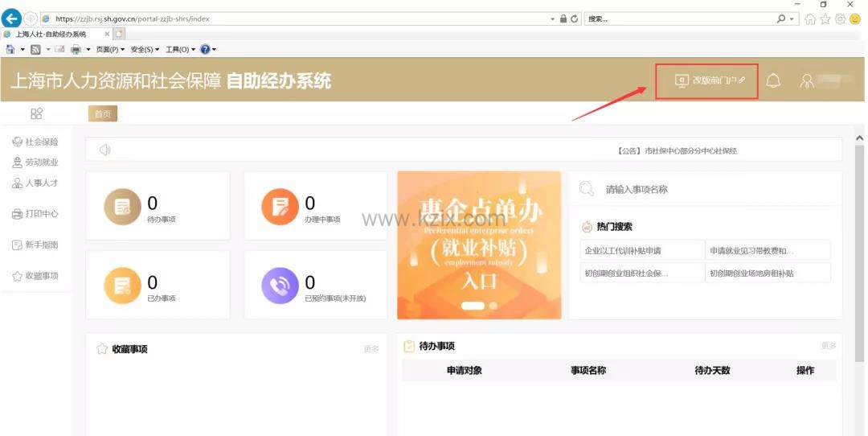Open the 待办事项 counter card
The width and height of the screenshot is (868, 436).
coord(158,206)
